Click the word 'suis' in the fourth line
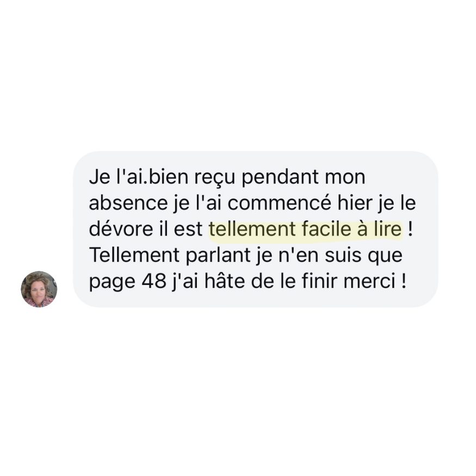This screenshot has width=476, height=476. pyautogui.click(x=343, y=256)
